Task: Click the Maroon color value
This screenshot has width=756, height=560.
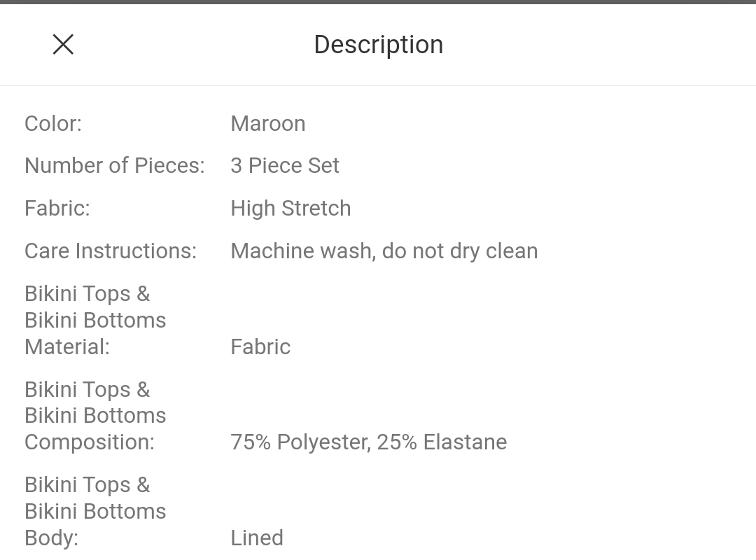Action: tap(268, 123)
